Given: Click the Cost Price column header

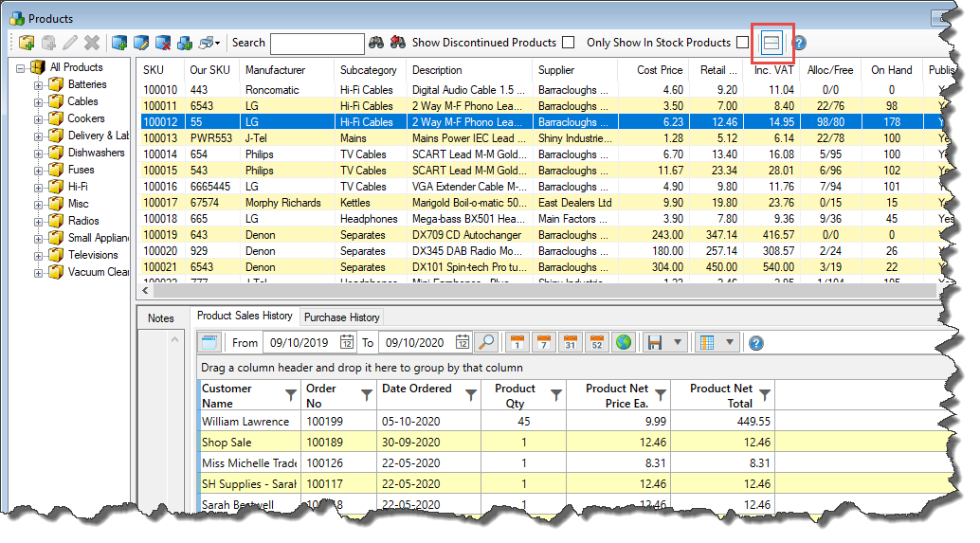Looking at the screenshot, I should pyautogui.click(x=659, y=70).
